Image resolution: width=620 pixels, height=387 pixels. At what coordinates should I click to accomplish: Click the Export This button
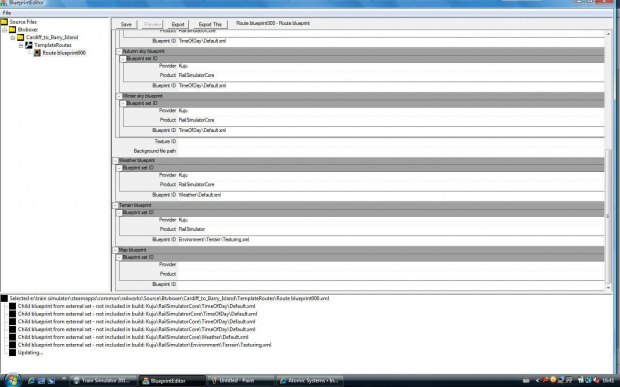click(x=210, y=24)
